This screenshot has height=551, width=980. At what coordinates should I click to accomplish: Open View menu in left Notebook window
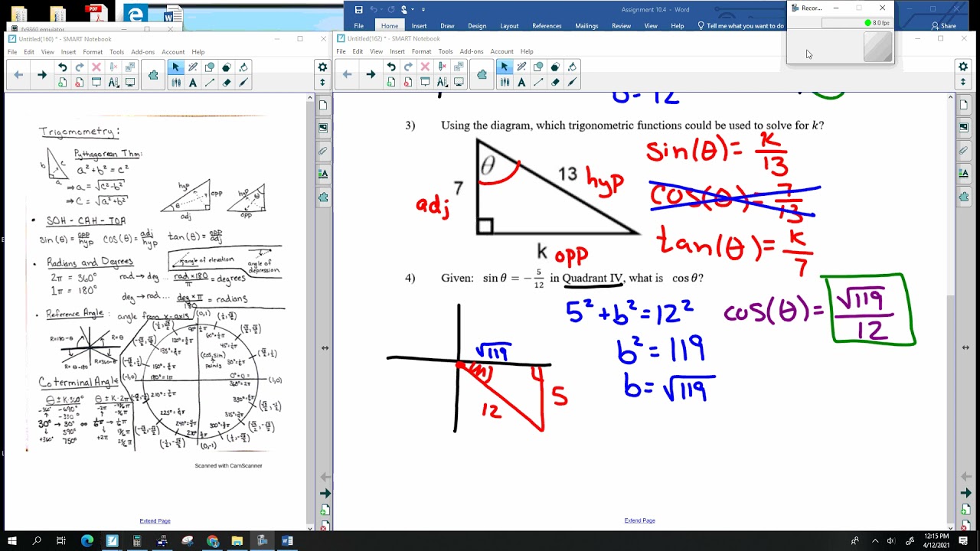47,52
